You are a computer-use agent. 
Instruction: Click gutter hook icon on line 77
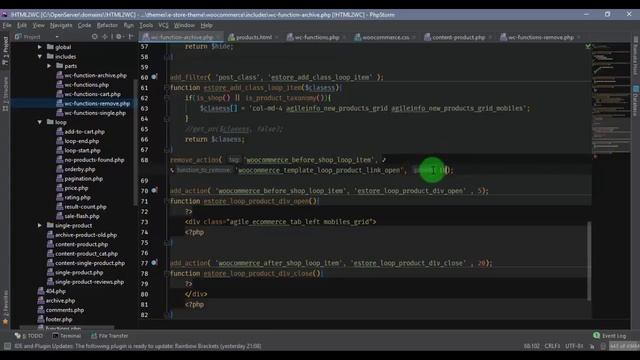point(154,263)
